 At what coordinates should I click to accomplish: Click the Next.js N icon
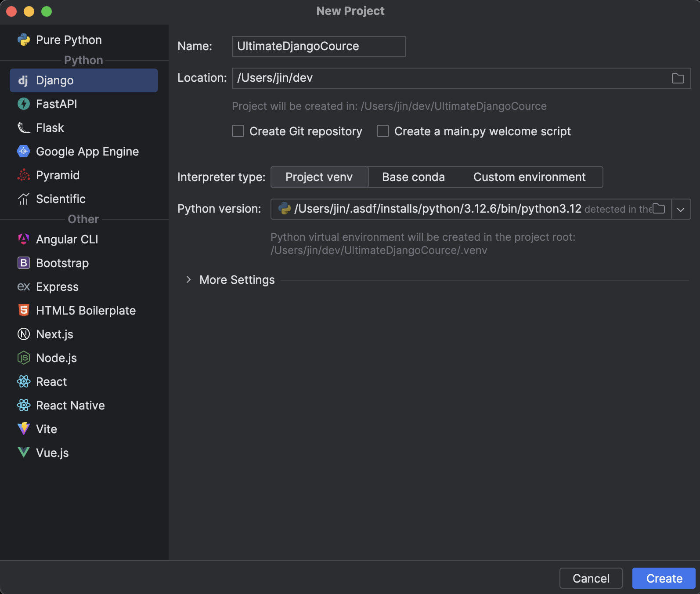24,334
